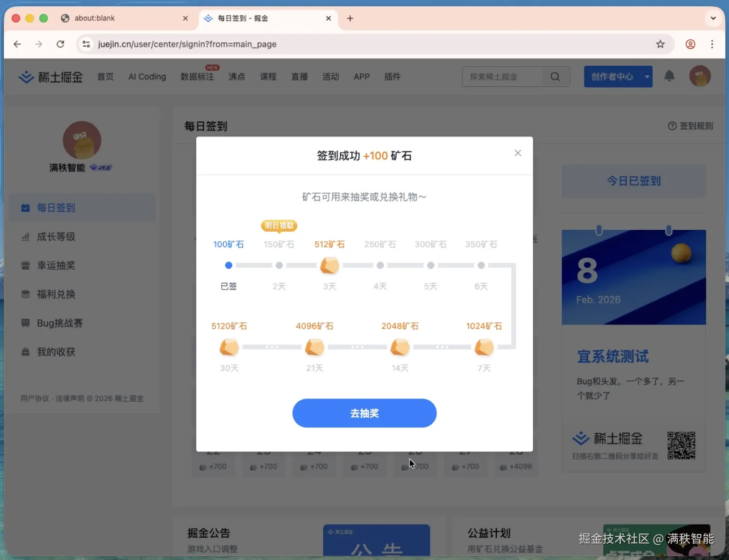Open the Bug挑战赛 sidebar icon

click(26, 323)
